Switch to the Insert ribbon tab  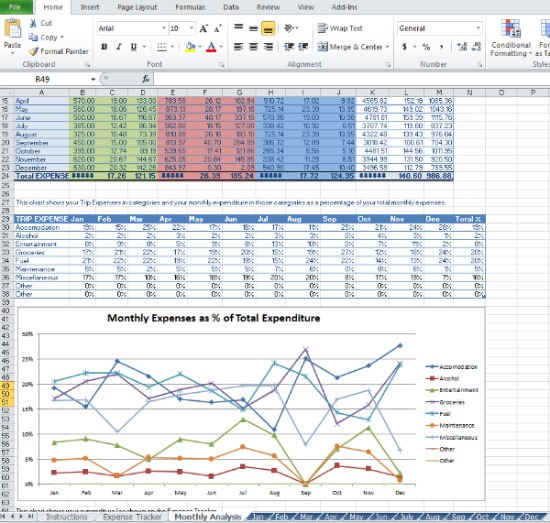[x=90, y=7]
